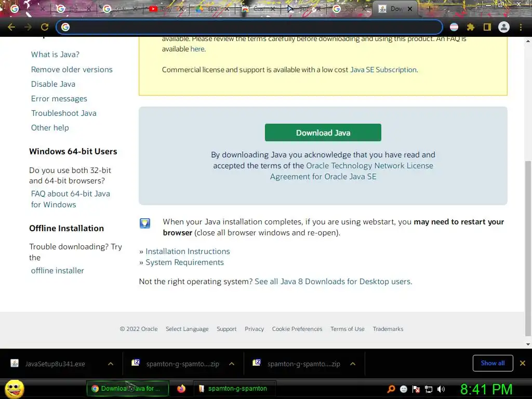The width and height of the screenshot is (532, 399).
Task: Open the flag with red X tray icon
Action: point(416,389)
